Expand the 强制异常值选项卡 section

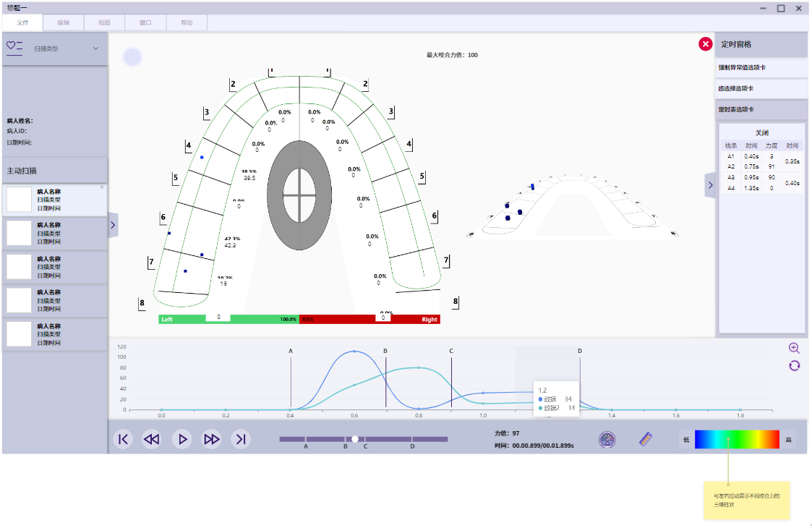click(761, 67)
